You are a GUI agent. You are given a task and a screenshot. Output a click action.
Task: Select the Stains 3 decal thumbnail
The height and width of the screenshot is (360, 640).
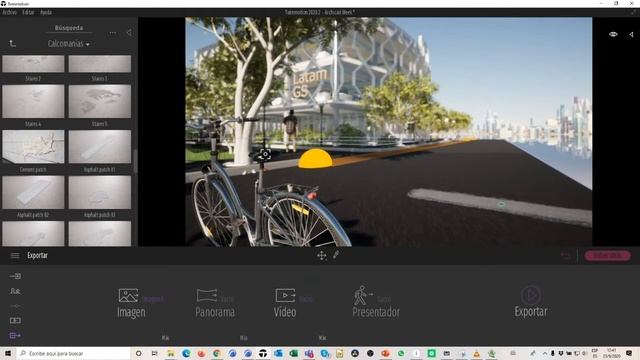pyautogui.click(x=100, y=64)
